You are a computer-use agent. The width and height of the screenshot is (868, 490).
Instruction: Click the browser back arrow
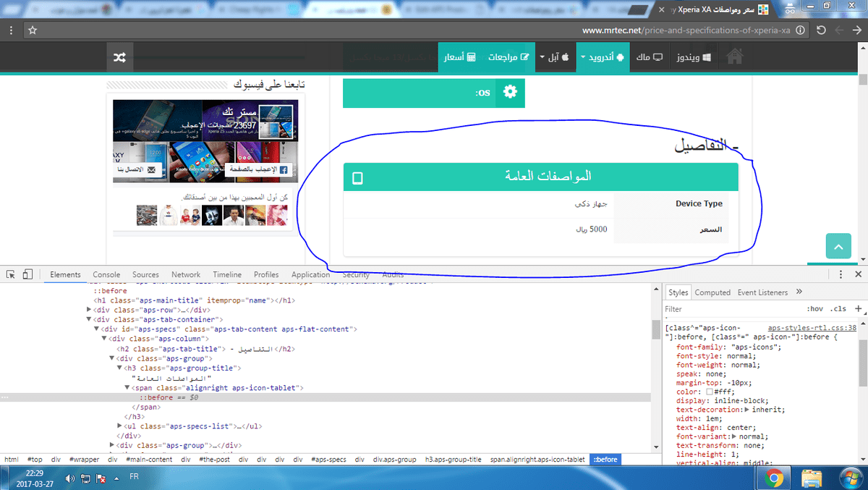856,30
